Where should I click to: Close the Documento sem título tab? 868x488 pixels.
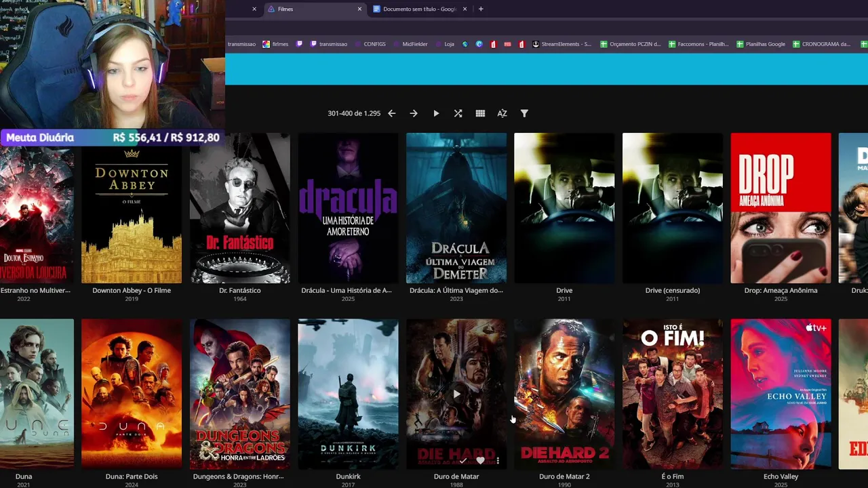tap(465, 9)
